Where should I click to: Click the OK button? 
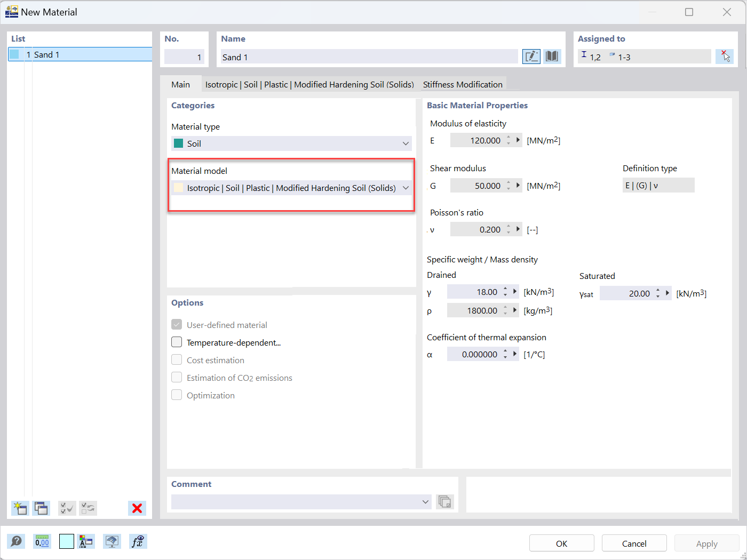pos(561,543)
